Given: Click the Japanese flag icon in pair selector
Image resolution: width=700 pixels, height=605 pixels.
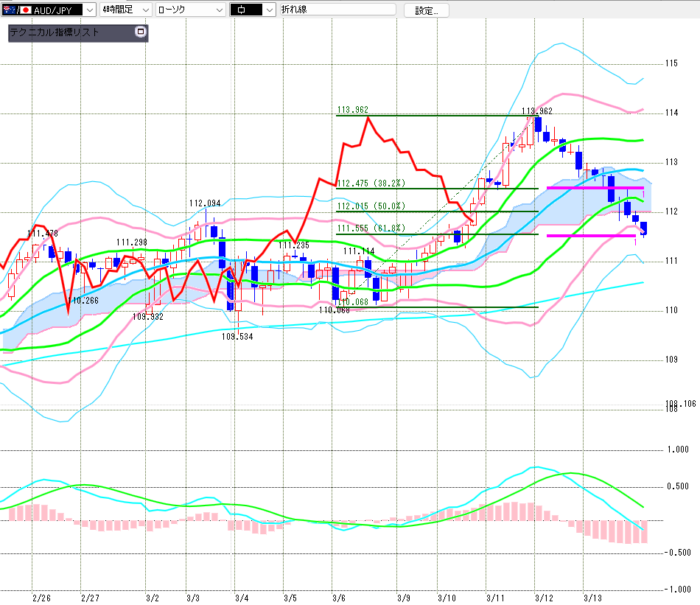Looking at the screenshot, I should click(25, 10).
